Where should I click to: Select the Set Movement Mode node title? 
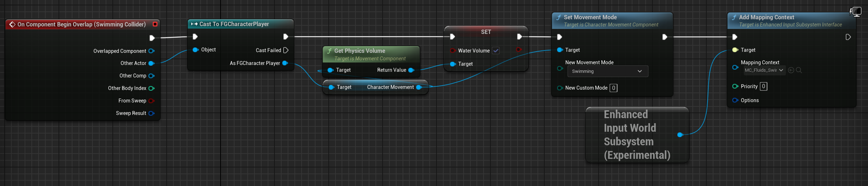[590, 17]
